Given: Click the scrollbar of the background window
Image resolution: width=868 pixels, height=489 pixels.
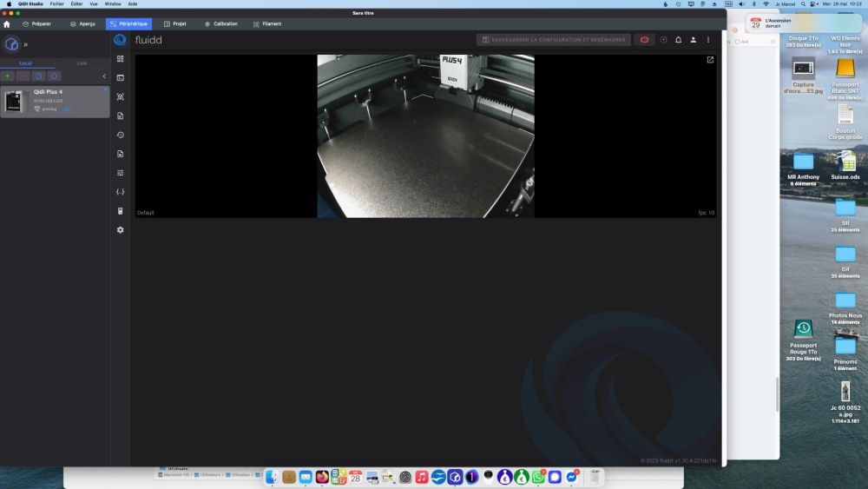Looking at the screenshot, I should pos(777,394).
